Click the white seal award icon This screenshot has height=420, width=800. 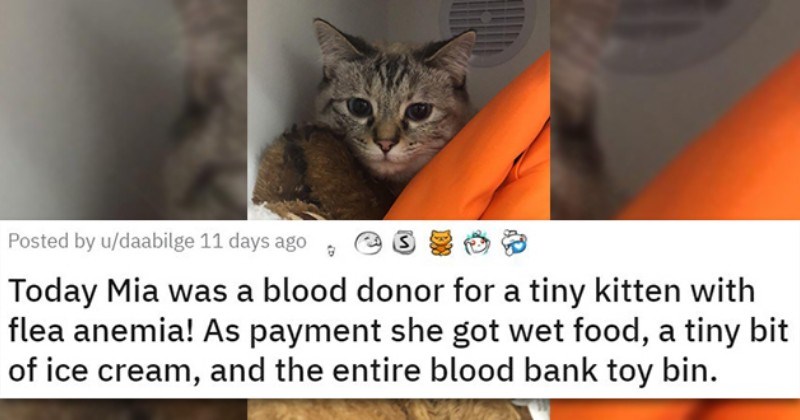click(368, 243)
